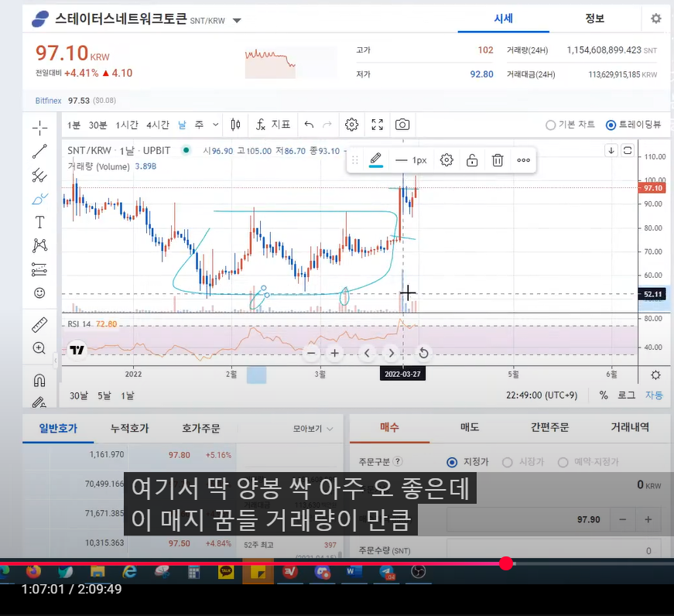The height and width of the screenshot is (616, 674).
Task: Select the zoom in tool
Action: [39, 348]
